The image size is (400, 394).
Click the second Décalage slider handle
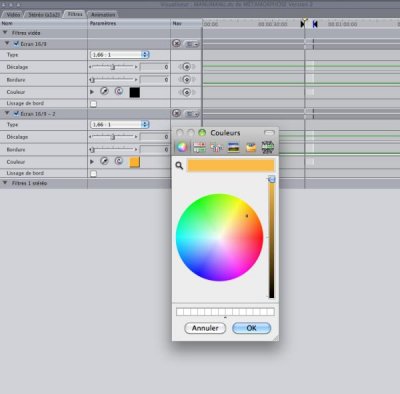pyautogui.click(x=113, y=137)
